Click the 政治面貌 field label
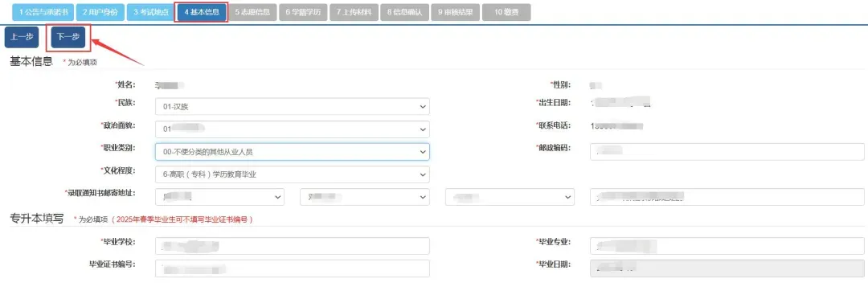Viewport: 868px width, 291px height. 118,125
